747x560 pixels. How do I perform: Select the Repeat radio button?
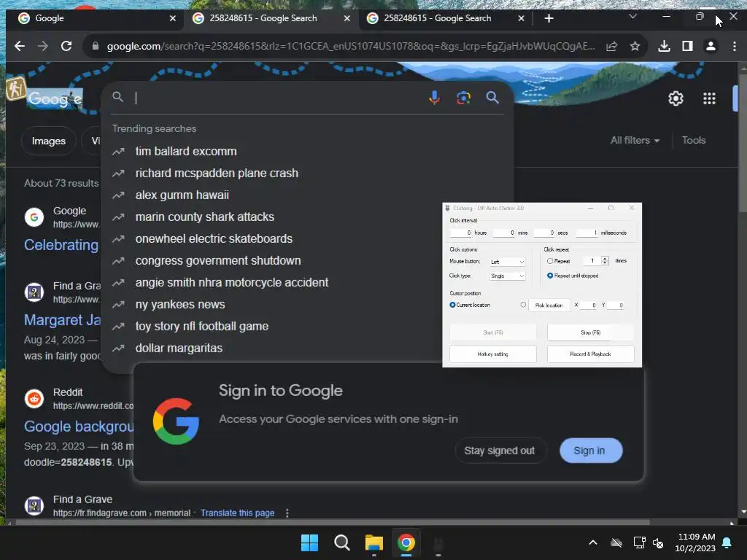click(x=550, y=261)
